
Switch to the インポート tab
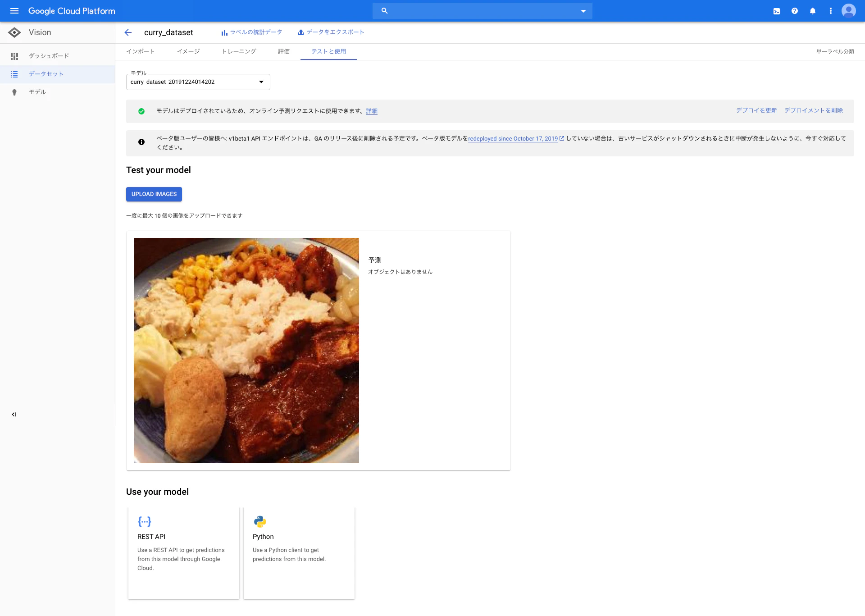140,51
